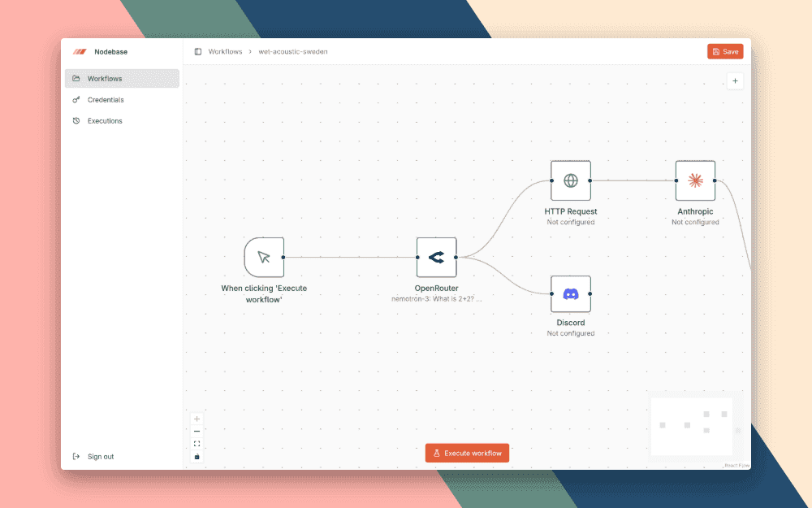Click the HTTP Request node label
This screenshot has width=812, height=508.
[571, 211]
